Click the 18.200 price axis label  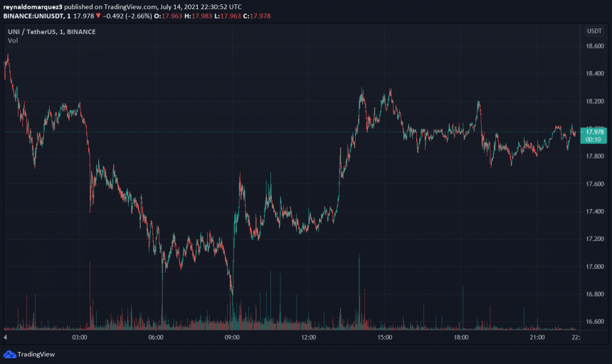point(594,102)
